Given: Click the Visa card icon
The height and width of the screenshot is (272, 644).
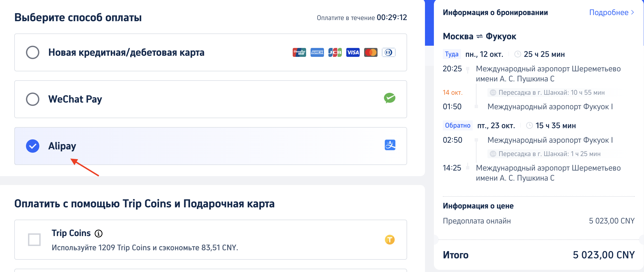Looking at the screenshot, I should (x=353, y=52).
